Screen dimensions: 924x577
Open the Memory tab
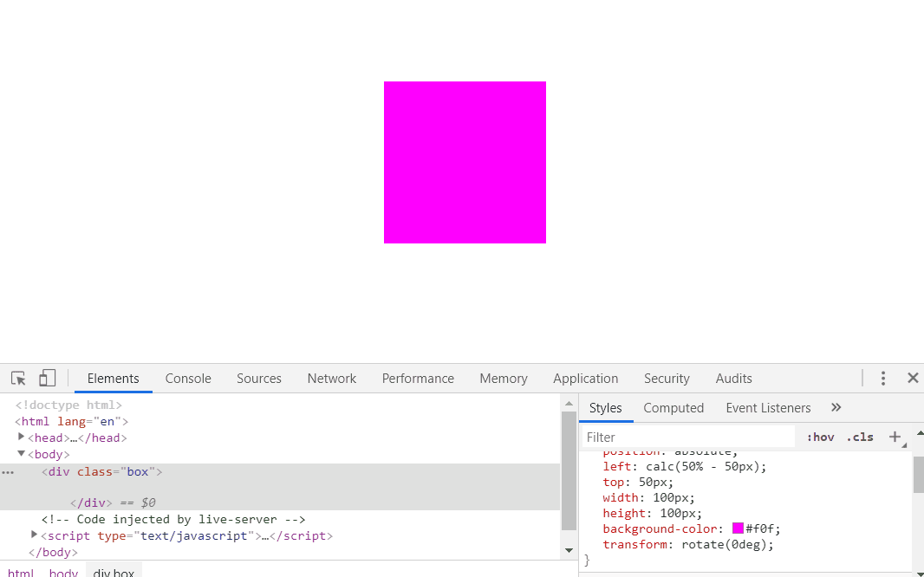(x=504, y=378)
